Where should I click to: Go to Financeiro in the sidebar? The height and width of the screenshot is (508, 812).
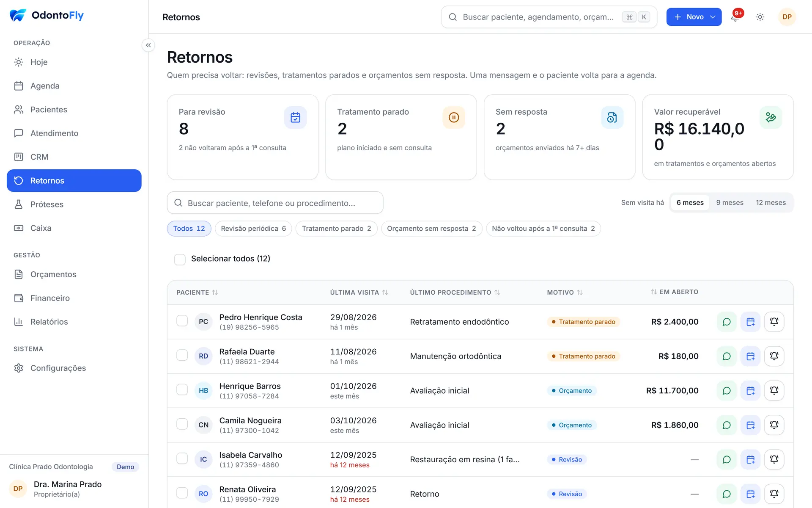click(74, 298)
